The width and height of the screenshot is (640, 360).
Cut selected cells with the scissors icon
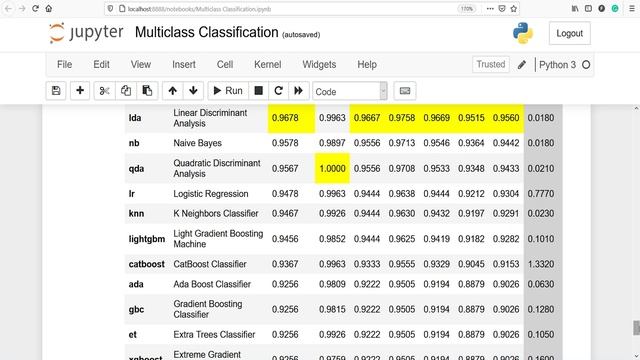[104, 91]
